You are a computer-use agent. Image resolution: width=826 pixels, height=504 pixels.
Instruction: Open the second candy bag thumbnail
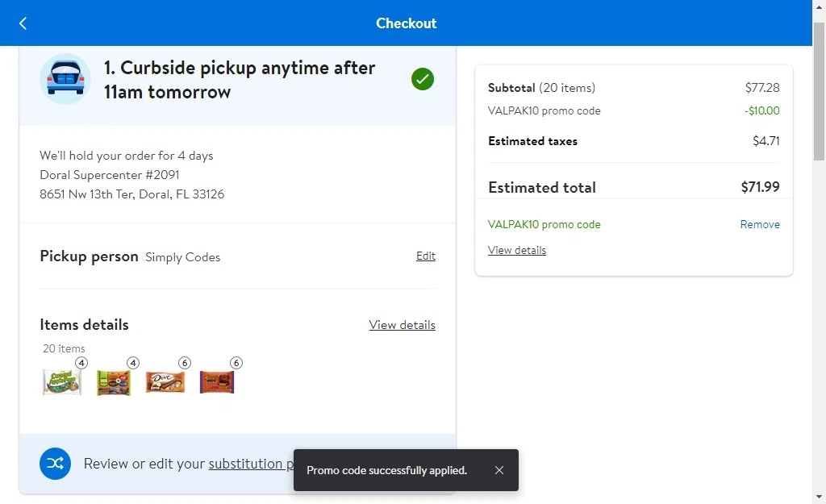(x=114, y=381)
